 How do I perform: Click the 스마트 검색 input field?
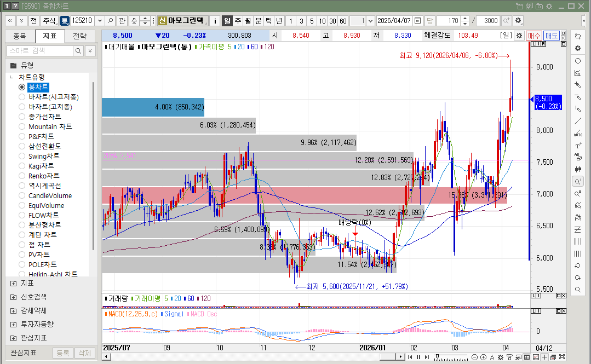click(39, 51)
